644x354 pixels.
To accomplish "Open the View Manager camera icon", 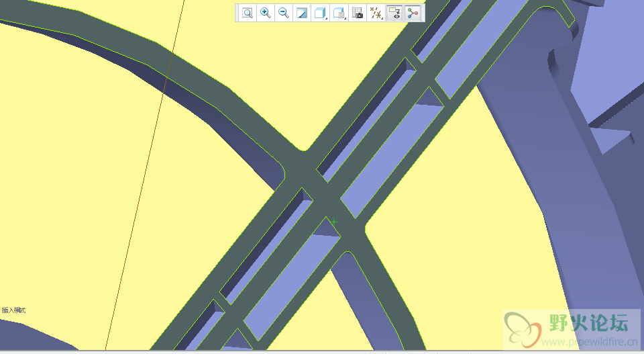I will point(358,13).
